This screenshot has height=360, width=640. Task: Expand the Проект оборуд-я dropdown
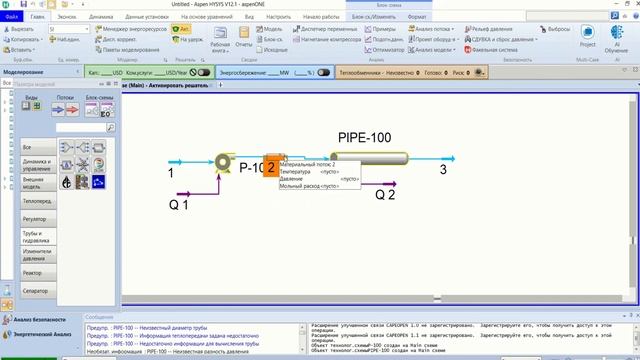tap(458, 40)
